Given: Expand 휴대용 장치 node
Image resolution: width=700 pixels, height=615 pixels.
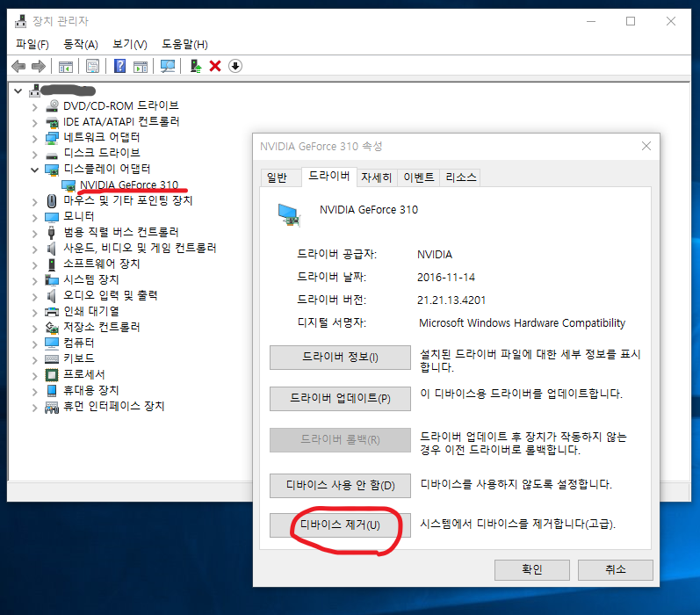Looking at the screenshot, I should (35, 392).
